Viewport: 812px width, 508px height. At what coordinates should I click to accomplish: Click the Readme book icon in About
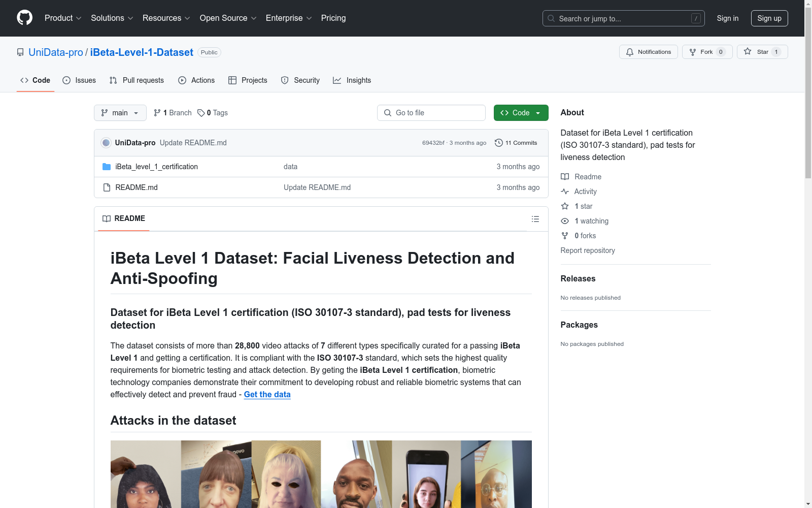[565, 177]
